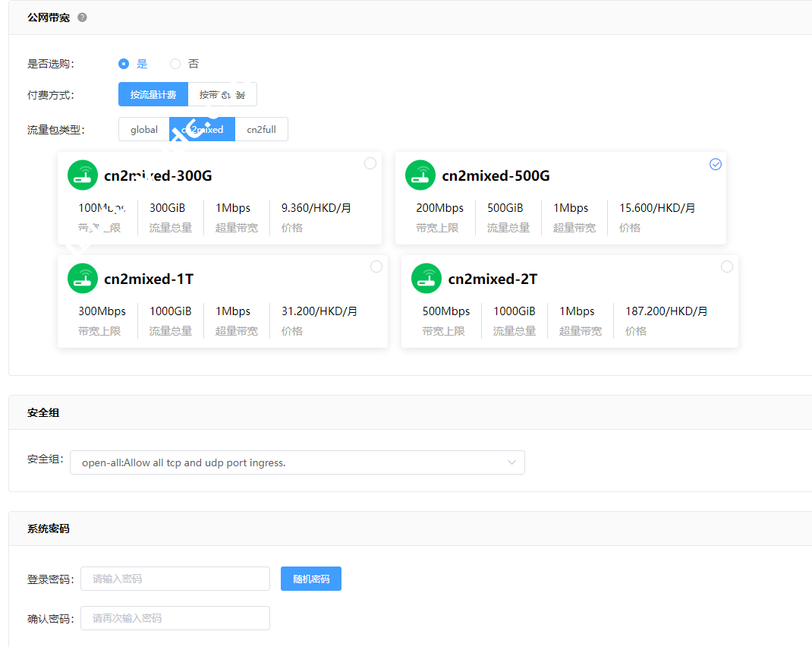Click the cn2mixed-300G router icon
Viewport: 812px width, 647px height.
[x=83, y=175]
